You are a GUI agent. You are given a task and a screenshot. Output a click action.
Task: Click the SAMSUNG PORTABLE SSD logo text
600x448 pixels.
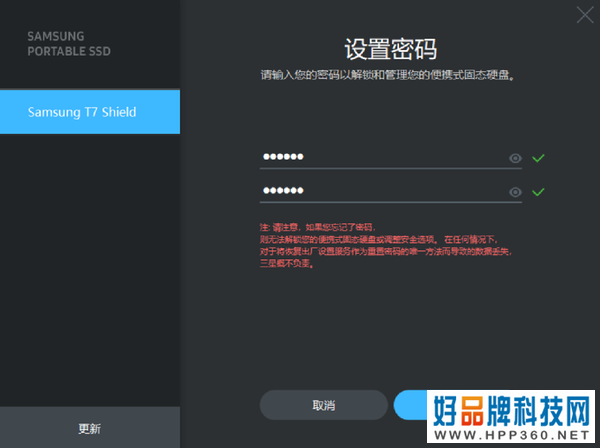(x=69, y=44)
